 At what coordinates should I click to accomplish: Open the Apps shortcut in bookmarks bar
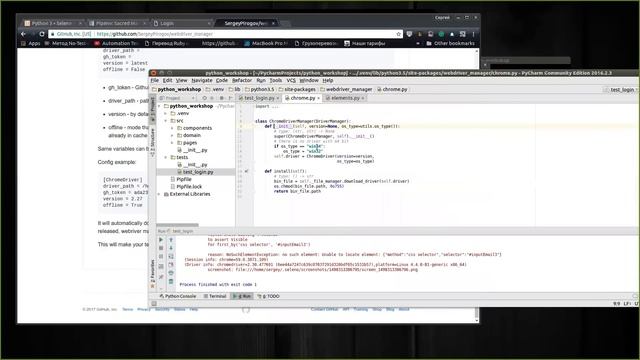[x=31, y=43]
